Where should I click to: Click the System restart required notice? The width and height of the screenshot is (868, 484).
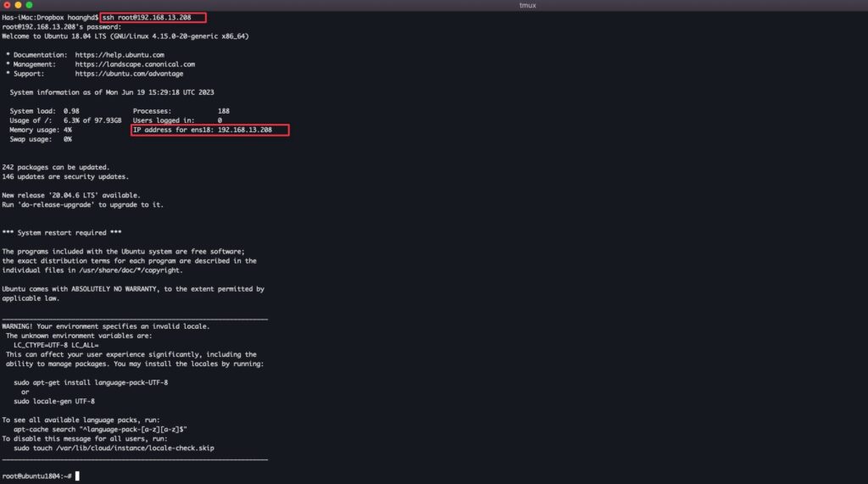61,233
